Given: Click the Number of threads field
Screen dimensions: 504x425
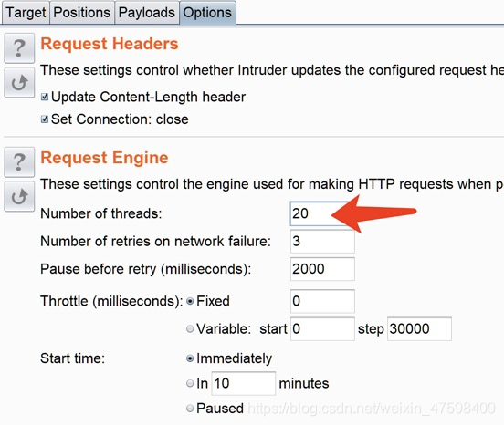Looking at the screenshot, I should point(322,213).
